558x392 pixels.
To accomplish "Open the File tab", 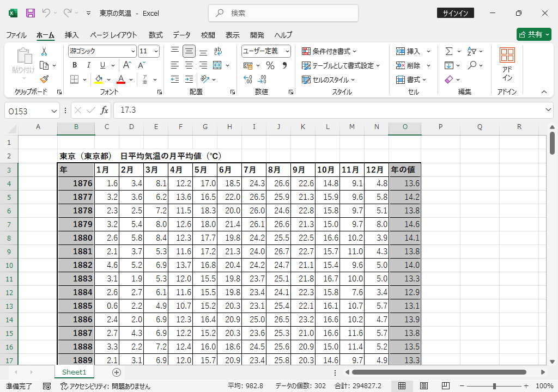I will (x=16, y=35).
